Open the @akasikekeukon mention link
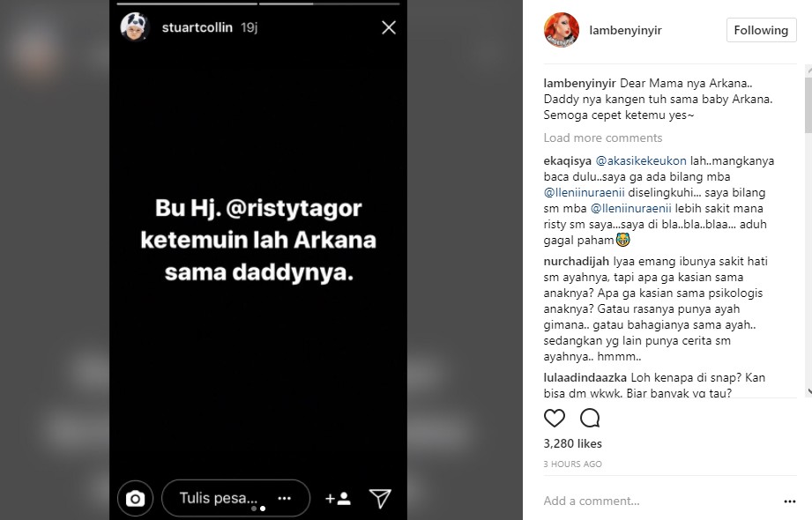The width and height of the screenshot is (812, 520). click(x=641, y=161)
